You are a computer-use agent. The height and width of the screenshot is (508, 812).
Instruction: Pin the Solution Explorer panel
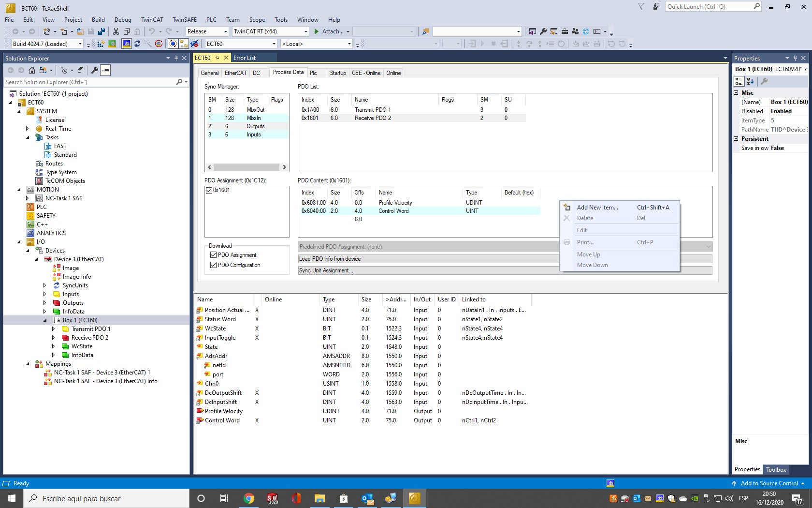tap(176, 58)
